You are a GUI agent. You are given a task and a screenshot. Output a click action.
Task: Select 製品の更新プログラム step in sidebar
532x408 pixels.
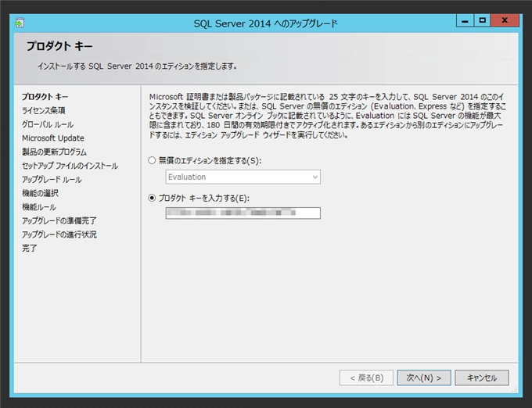[x=54, y=152]
